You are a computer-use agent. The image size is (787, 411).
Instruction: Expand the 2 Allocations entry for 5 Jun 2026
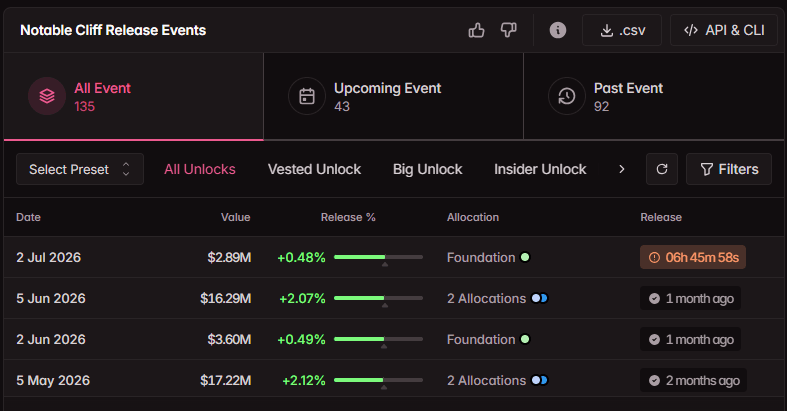click(x=497, y=298)
